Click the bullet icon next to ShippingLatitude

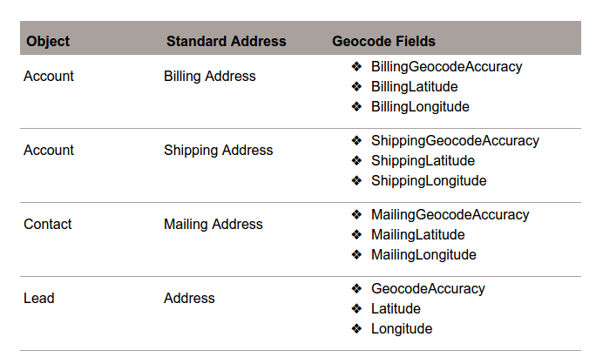356,160
